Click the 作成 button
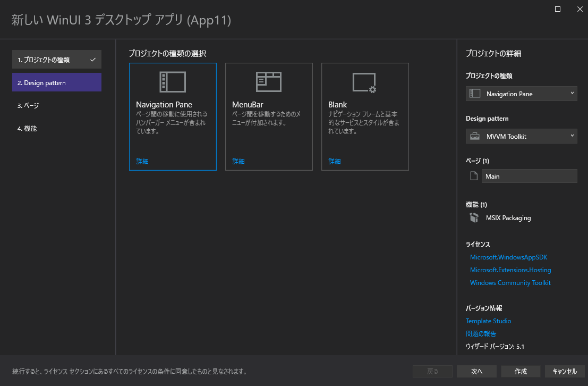 tap(521, 371)
